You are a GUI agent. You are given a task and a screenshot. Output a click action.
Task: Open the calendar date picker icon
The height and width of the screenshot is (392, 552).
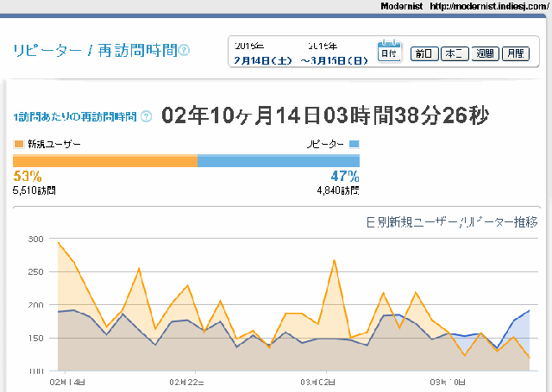(389, 52)
